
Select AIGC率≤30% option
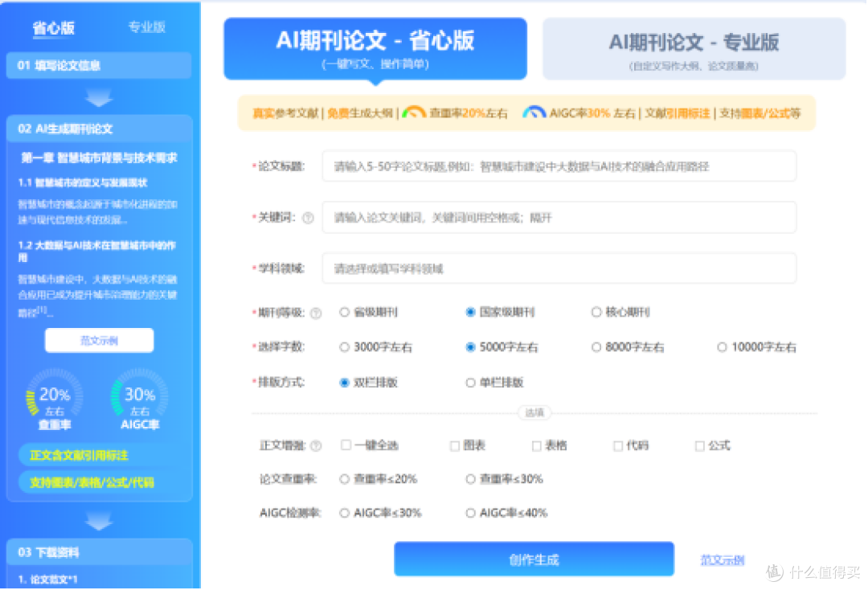point(344,513)
